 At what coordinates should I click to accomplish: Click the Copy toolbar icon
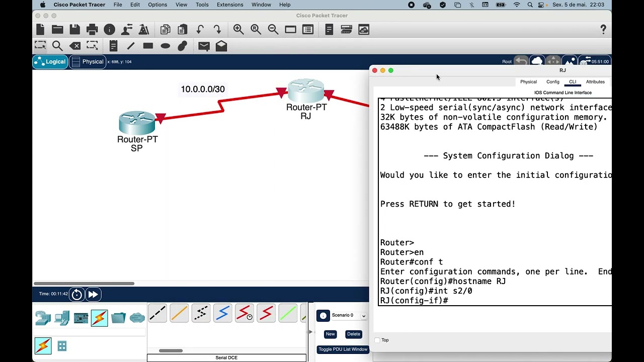point(165,30)
